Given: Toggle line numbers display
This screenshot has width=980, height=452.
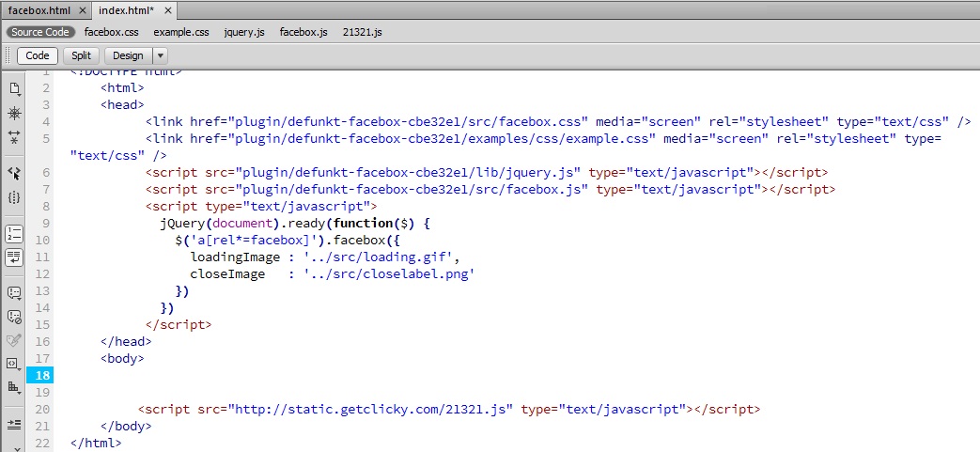Looking at the screenshot, I should (x=14, y=234).
